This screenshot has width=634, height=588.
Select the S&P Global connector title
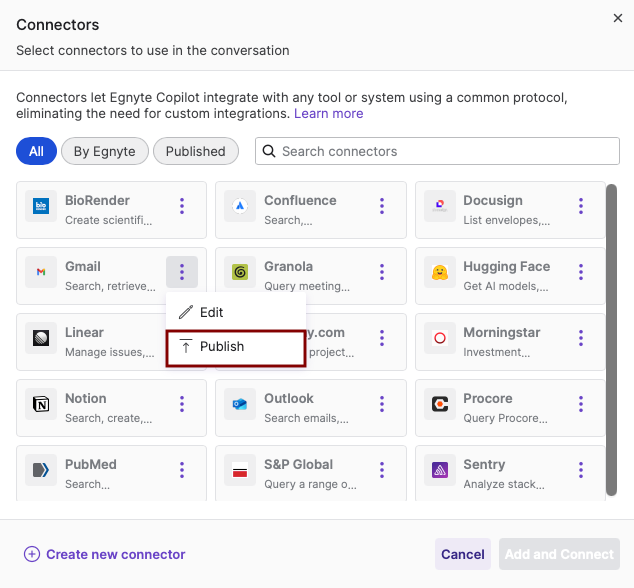pos(298,464)
